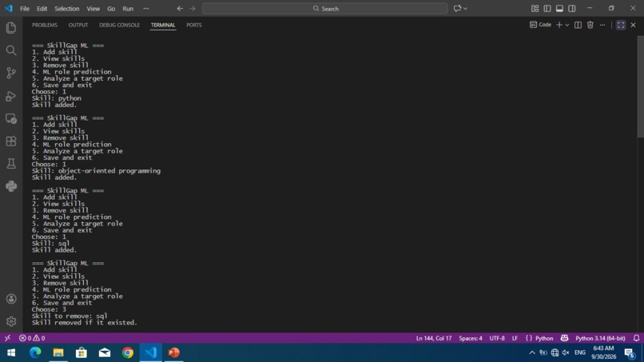Image resolution: width=644 pixels, height=362 pixels.
Task: Open the Edit menu
Action: click(x=42, y=9)
